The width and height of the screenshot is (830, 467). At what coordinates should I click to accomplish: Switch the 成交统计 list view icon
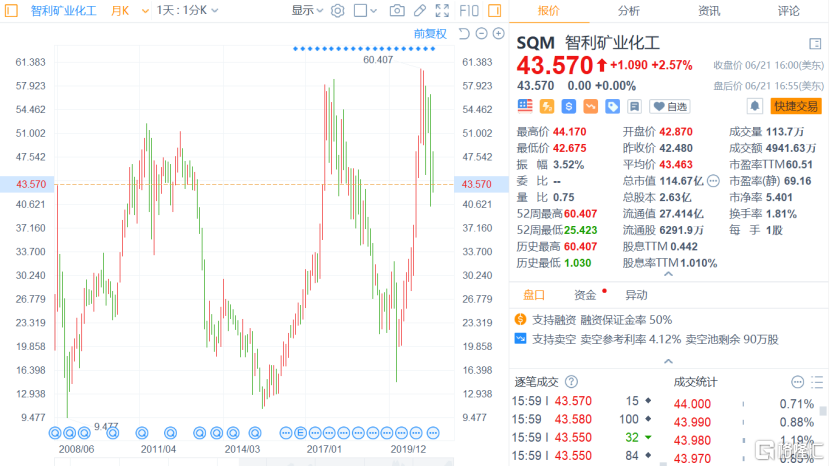pyautogui.click(x=817, y=382)
